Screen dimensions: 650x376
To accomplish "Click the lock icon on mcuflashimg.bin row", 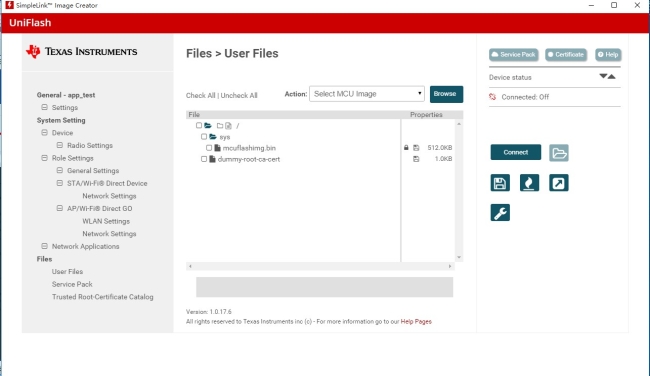I will coord(406,148).
